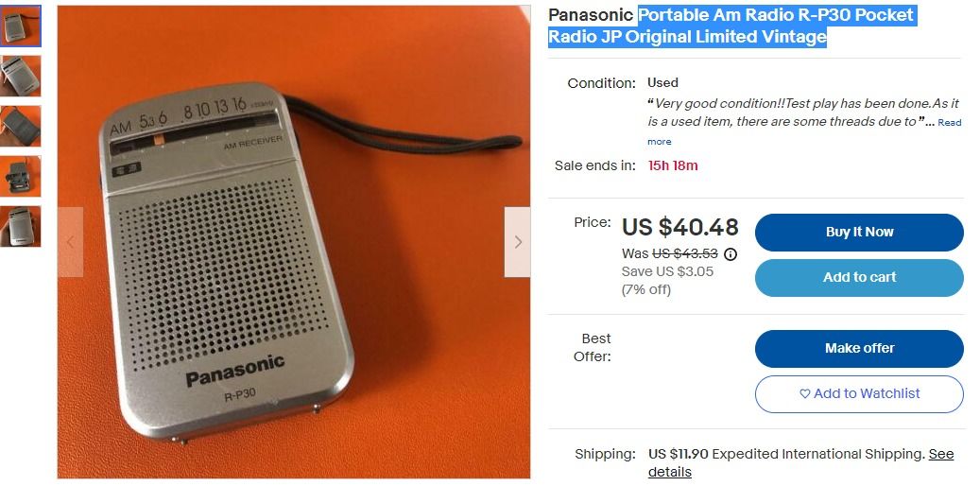Click the previous image arrow
Image resolution: width=980 pixels, height=486 pixels.
coord(70,242)
